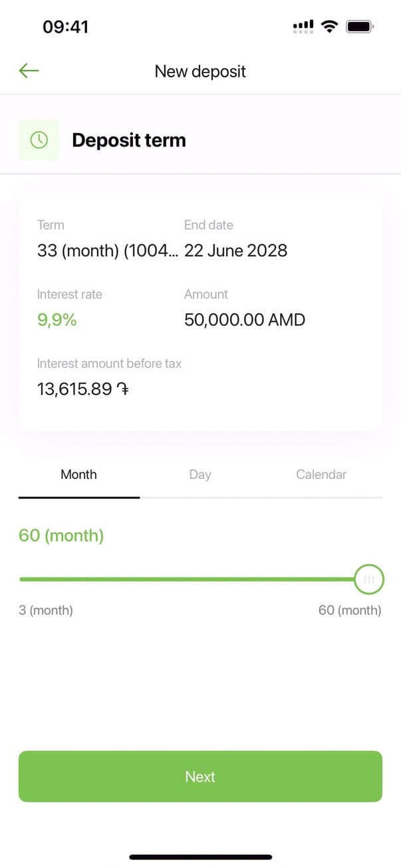This screenshot has height=868, width=401.
Task: Click the clock icon beside Deposit term
Action: [x=39, y=140]
